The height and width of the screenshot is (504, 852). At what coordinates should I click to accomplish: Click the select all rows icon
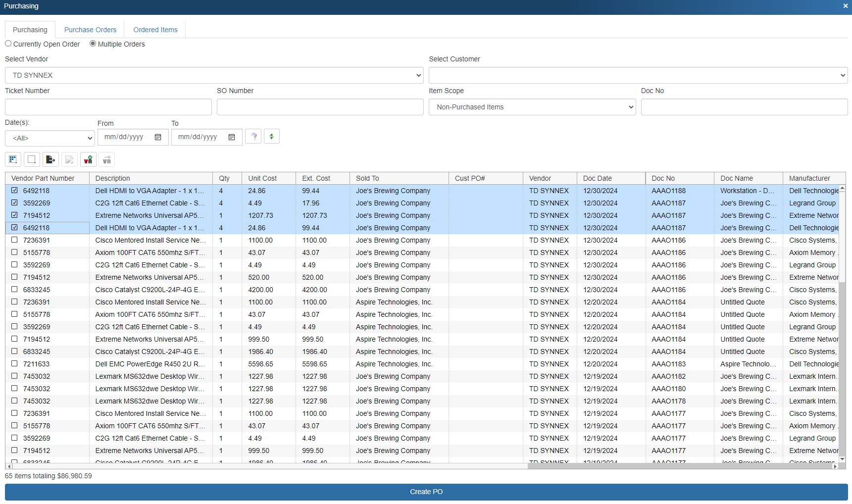tap(13, 159)
